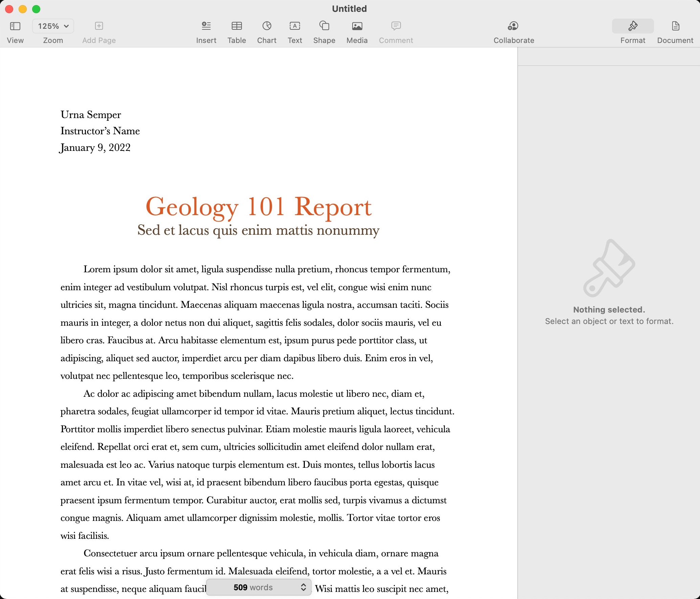The height and width of the screenshot is (599, 700).
Task: Click the Add Page icon
Action: tap(99, 26)
